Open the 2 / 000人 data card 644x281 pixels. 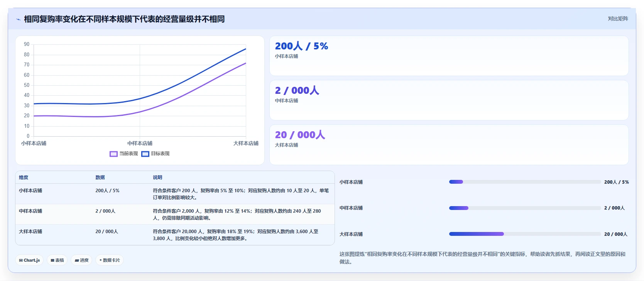click(x=449, y=100)
